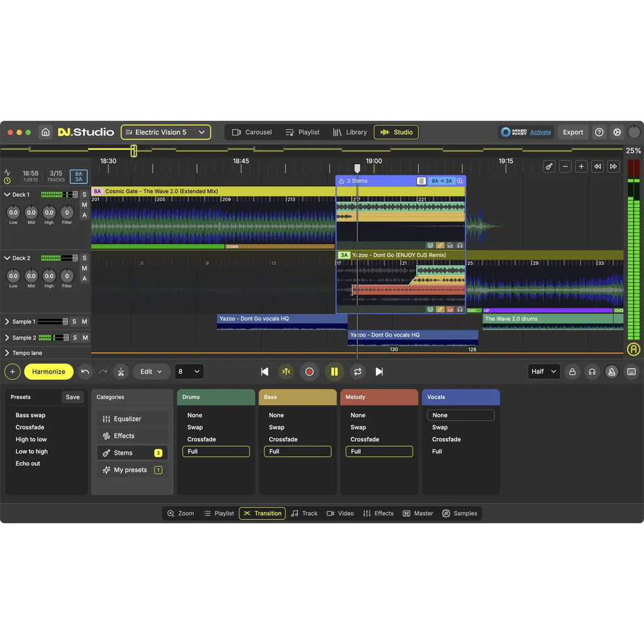
Task: Adjust the Deck 1 Low EQ knob
Action: (x=13, y=213)
